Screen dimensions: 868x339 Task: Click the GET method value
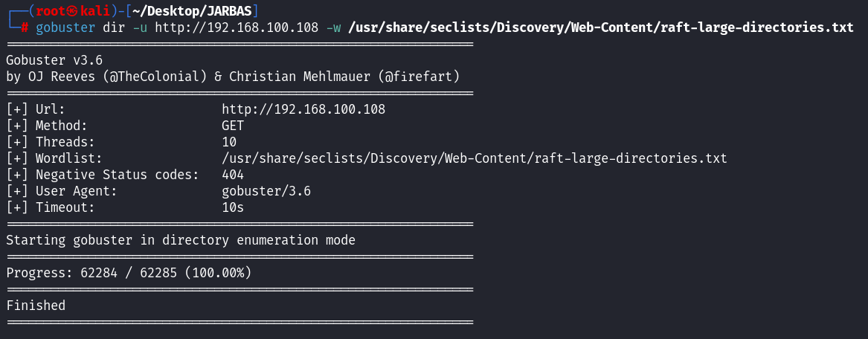click(x=233, y=126)
